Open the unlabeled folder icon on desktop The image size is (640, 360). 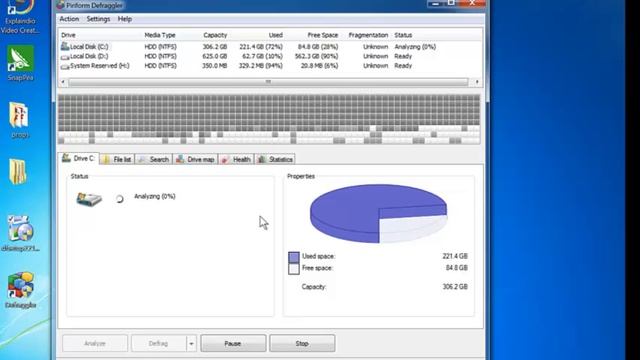click(x=18, y=171)
